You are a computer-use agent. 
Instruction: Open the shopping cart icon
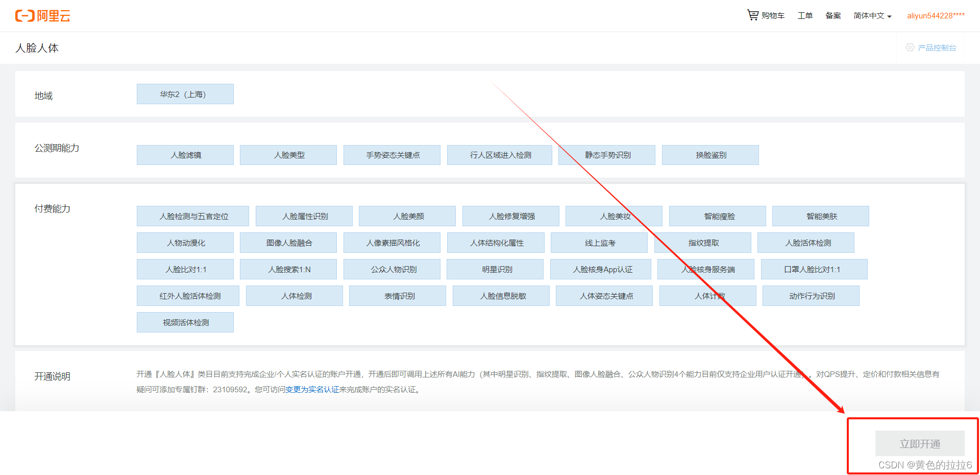pos(753,15)
